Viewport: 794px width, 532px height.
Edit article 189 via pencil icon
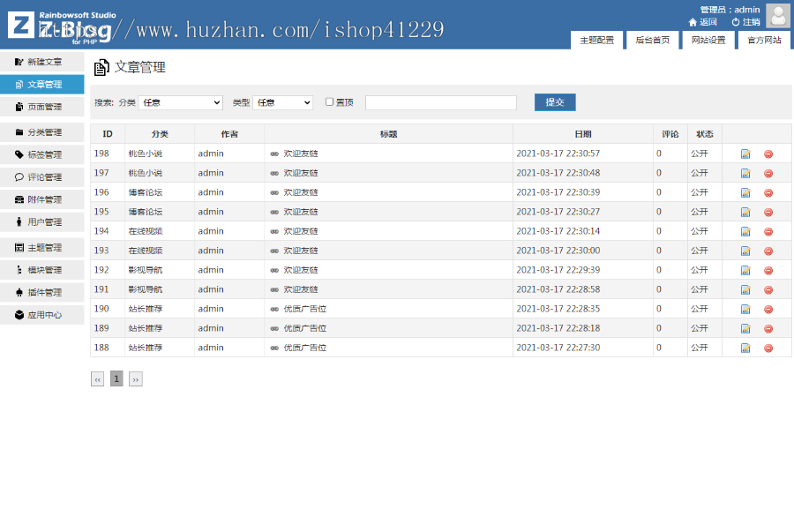coord(745,328)
